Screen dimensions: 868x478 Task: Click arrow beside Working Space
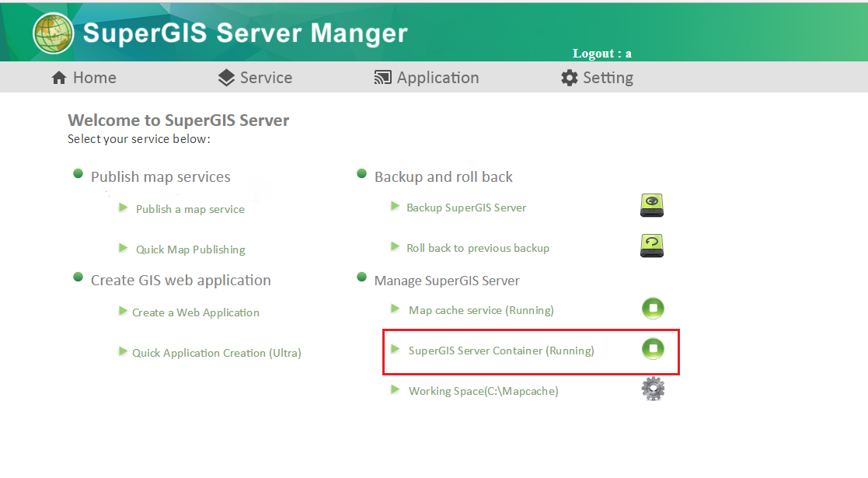pos(396,389)
